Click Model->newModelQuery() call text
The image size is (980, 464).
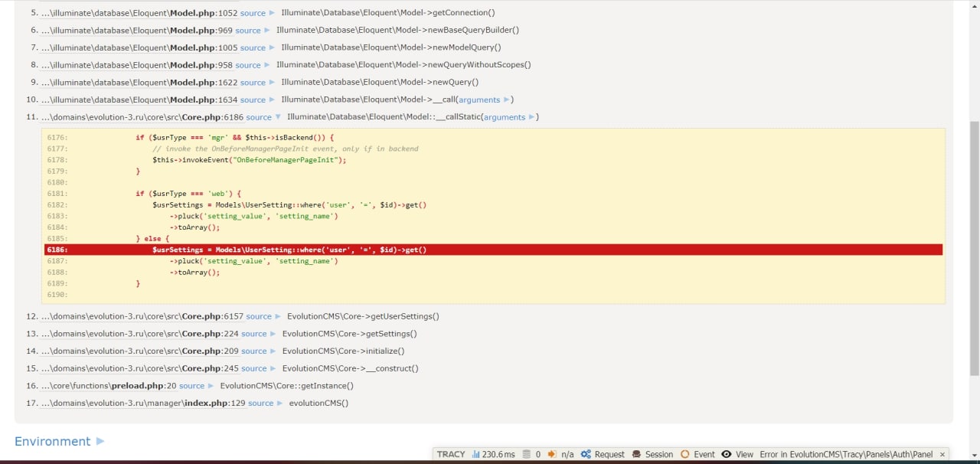click(x=391, y=47)
